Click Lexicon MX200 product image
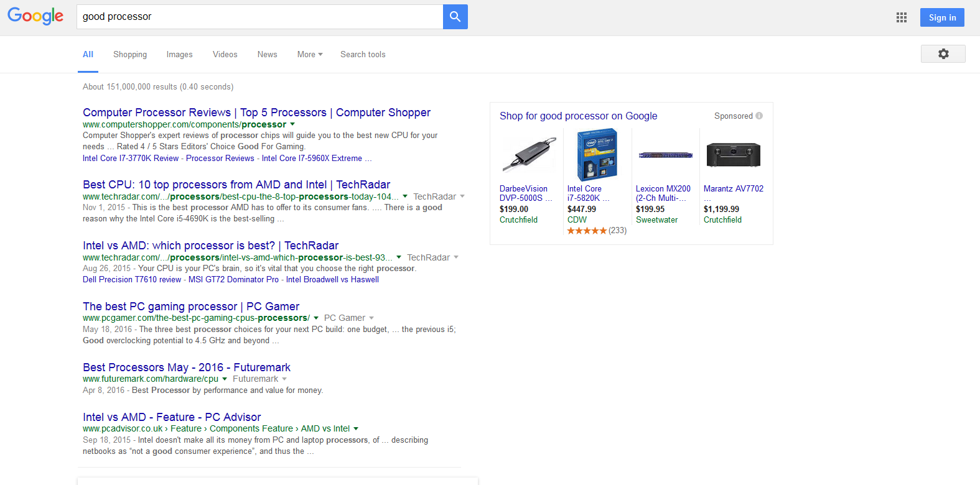 click(x=666, y=155)
